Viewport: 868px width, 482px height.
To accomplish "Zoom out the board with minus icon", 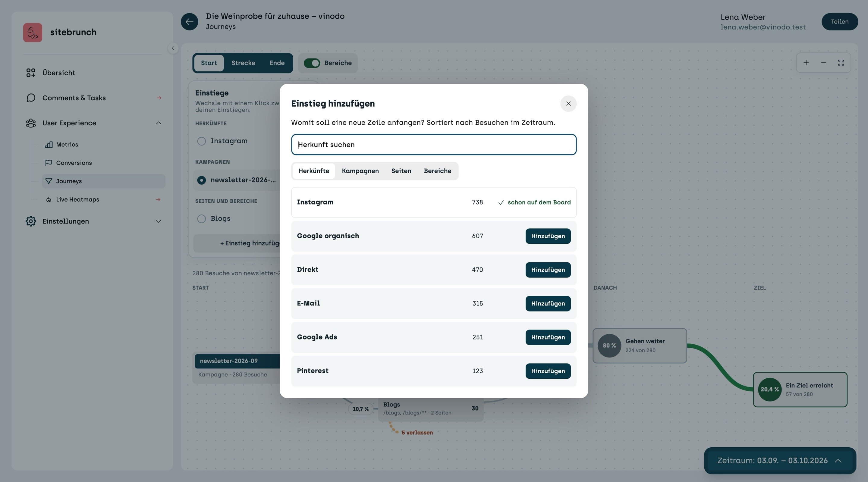I will click(823, 63).
